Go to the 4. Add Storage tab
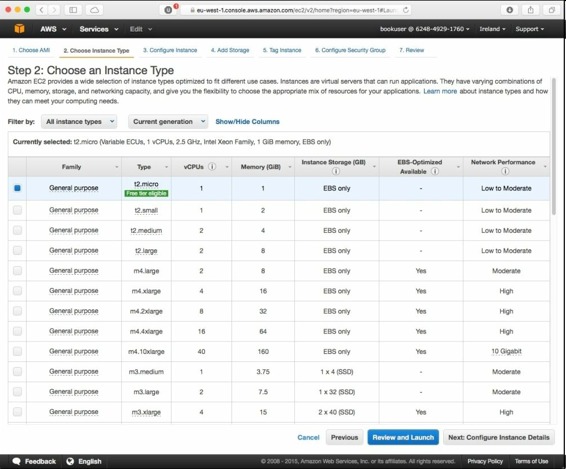 click(x=230, y=50)
